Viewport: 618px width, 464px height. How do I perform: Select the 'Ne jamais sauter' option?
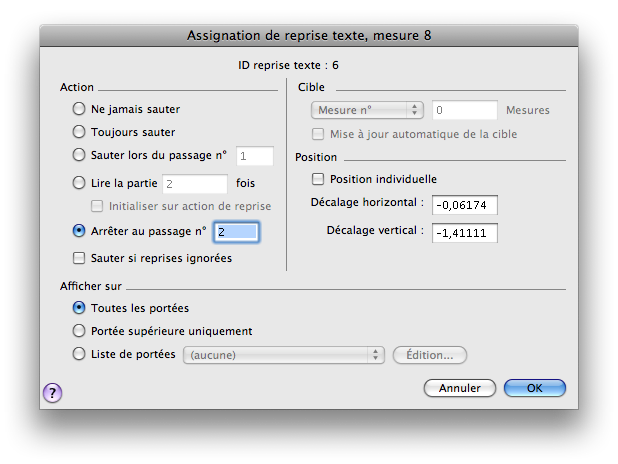point(80,108)
